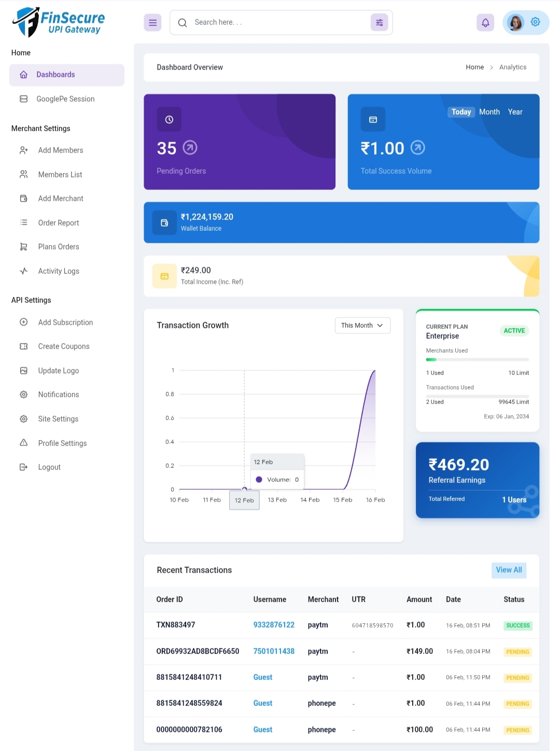Select Add Merchant from sidebar

pyautogui.click(x=61, y=199)
